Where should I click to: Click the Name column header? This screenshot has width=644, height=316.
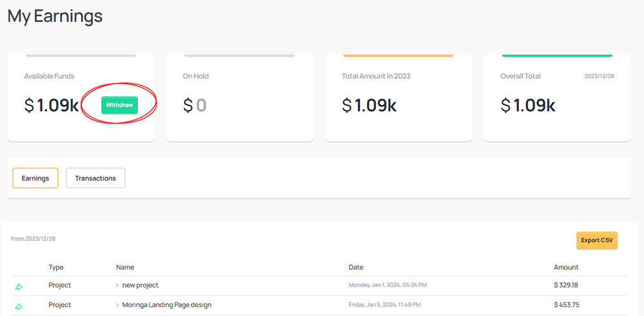pos(125,267)
